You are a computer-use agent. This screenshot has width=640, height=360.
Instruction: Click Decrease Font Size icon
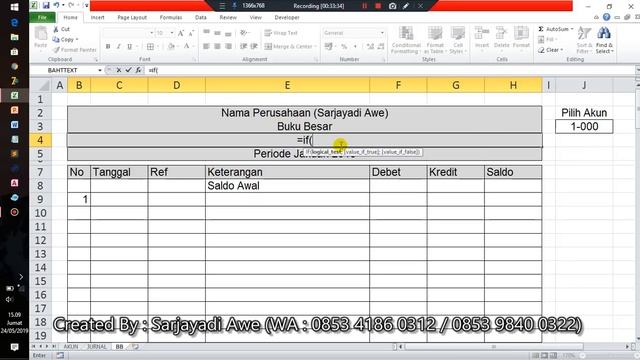[x=191, y=33]
